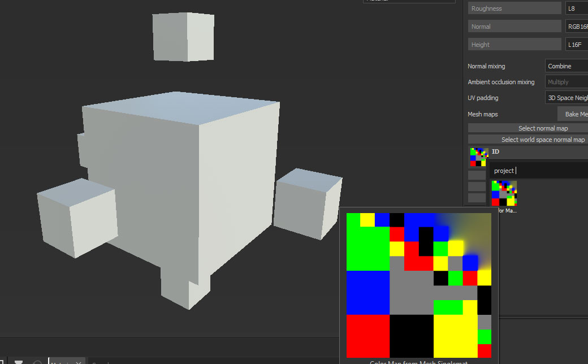Click the small cube at lower left of viewport

coord(77,218)
